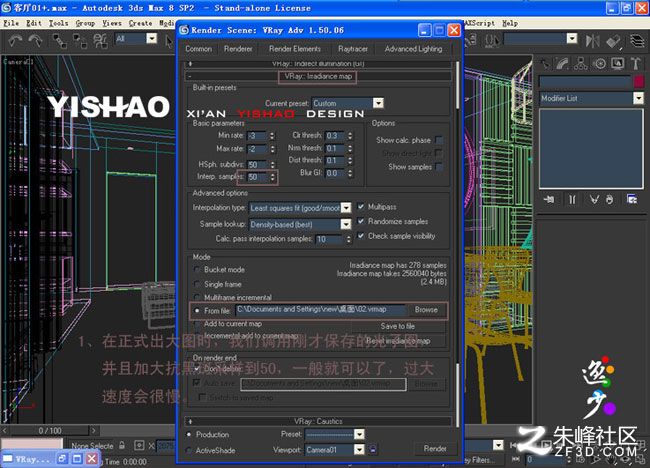The image size is (650, 468).
Task: Click the Interp. samples value field
Action: point(257,177)
